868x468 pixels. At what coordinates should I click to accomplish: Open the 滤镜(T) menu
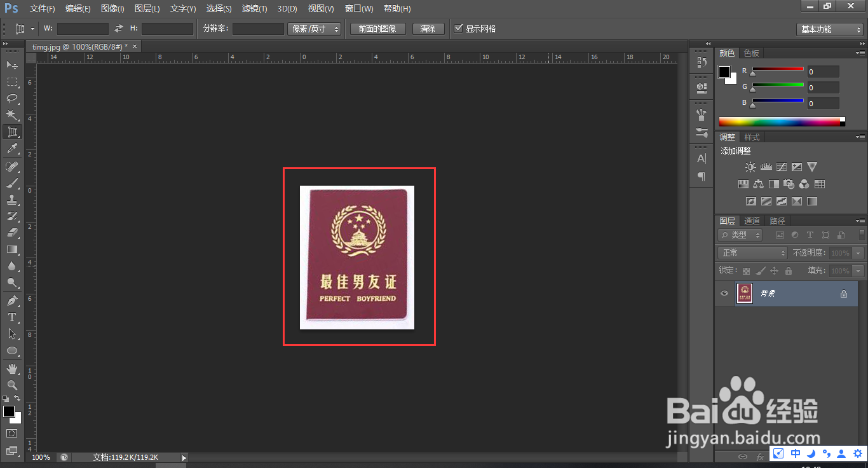pyautogui.click(x=255, y=9)
